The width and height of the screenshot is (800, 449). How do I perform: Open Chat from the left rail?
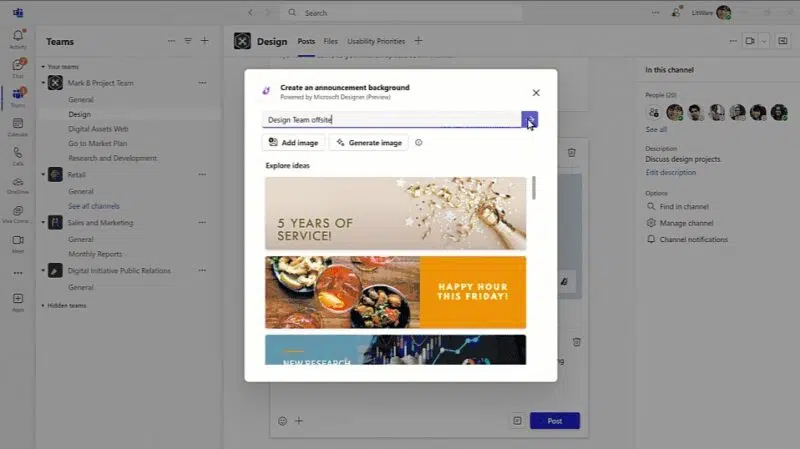tap(18, 68)
